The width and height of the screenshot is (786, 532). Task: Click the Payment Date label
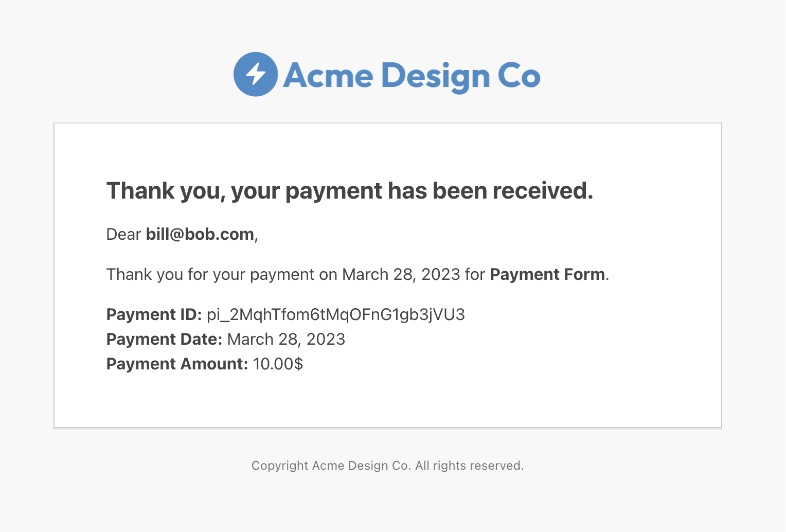click(x=164, y=339)
